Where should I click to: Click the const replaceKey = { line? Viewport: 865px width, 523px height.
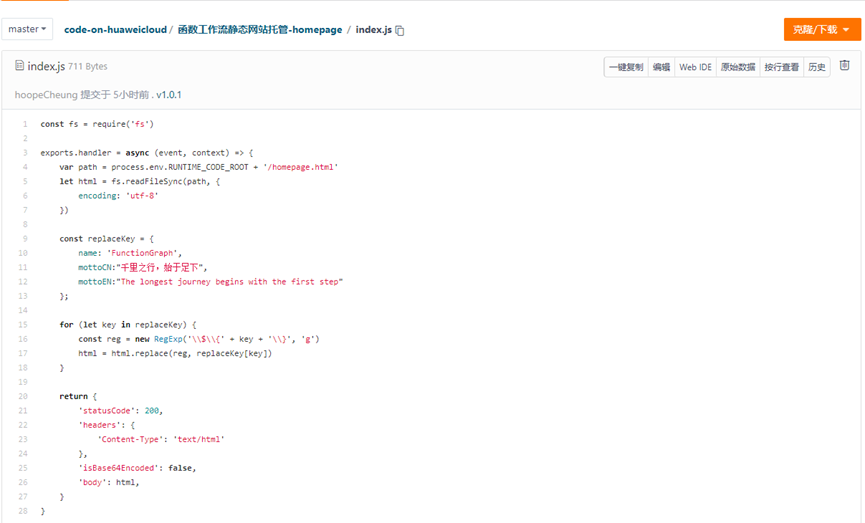pos(107,239)
